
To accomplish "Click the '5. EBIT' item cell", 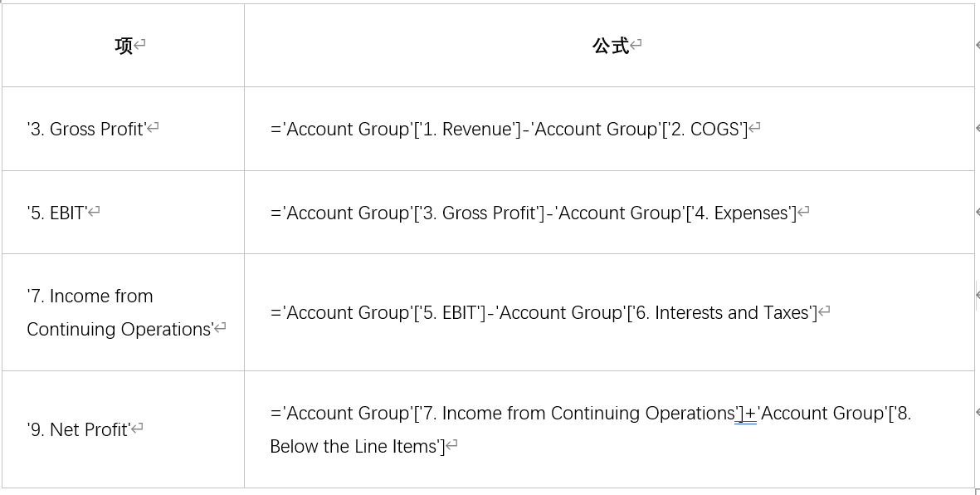I will point(123,213).
